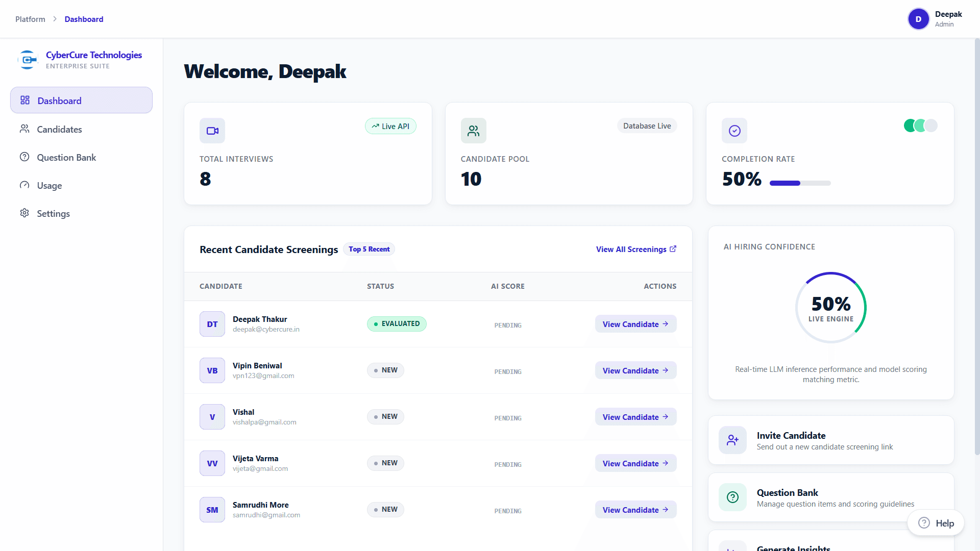
Task: View Candidate for Deepak Thakur
Action: [635, 324]
